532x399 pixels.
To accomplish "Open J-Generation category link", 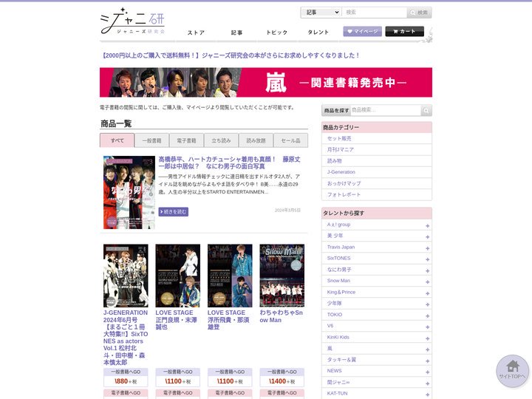I will pos(341,172).
